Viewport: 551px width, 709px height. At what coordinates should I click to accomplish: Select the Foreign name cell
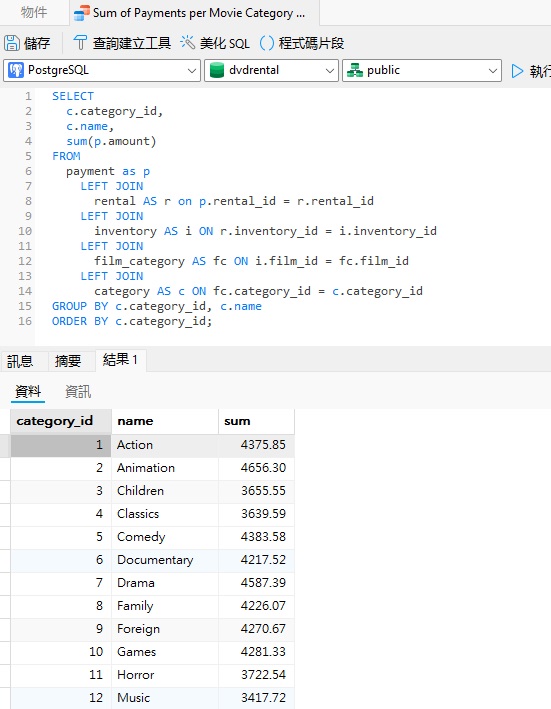pyautogui.click(x=165, y=629)
